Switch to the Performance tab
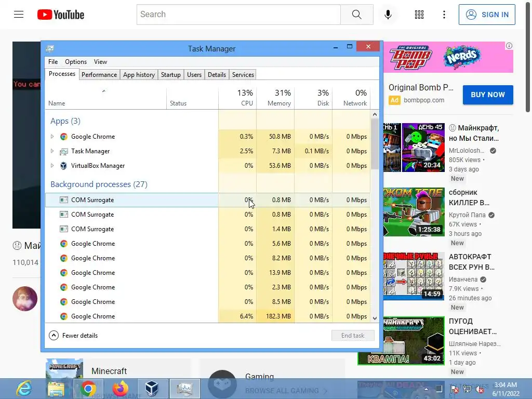Screen dimensions: 532x399 click(x=99, y=75)
